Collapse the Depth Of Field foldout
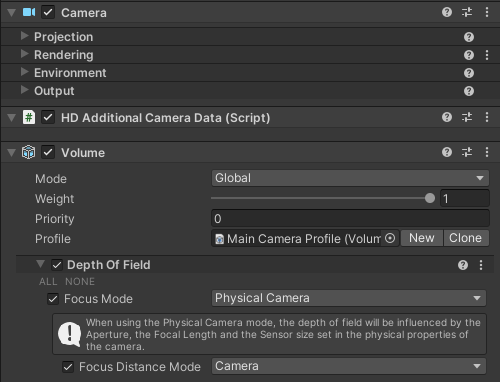The width and height of the screenshot is (500, 382). click(41, 264)
